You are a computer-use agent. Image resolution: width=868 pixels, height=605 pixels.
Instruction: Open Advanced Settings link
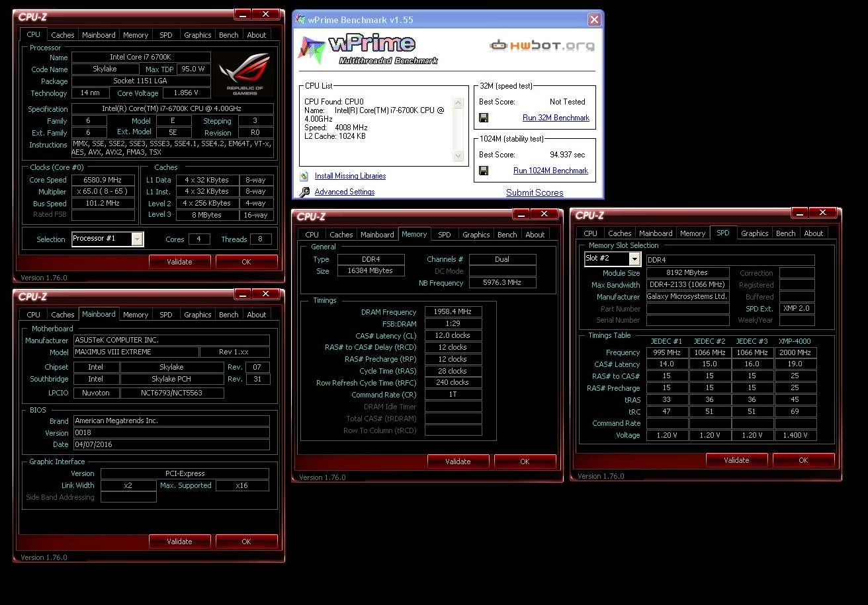coord(345,192)
